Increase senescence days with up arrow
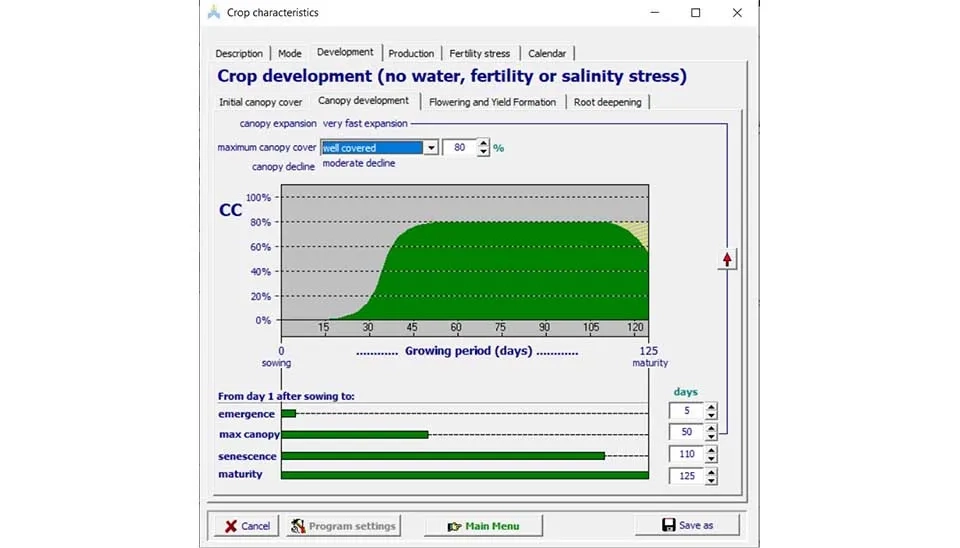 click(711, 450)
